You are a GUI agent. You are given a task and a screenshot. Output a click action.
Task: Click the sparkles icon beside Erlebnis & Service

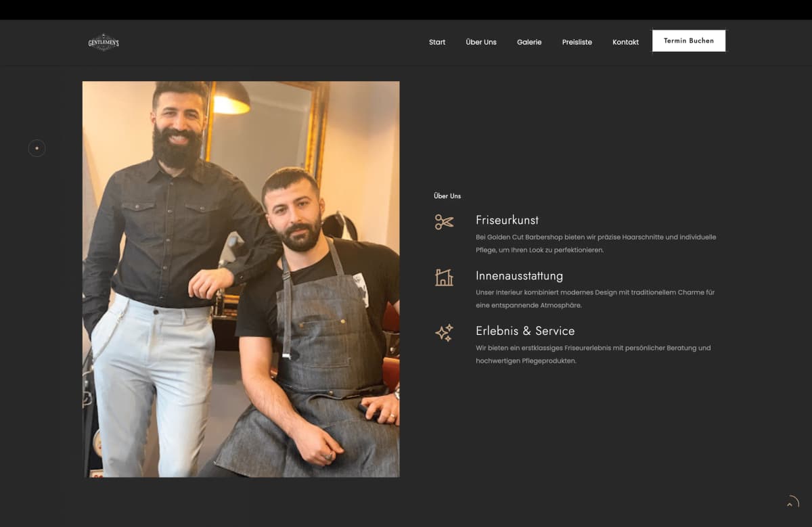pos(444,333)
